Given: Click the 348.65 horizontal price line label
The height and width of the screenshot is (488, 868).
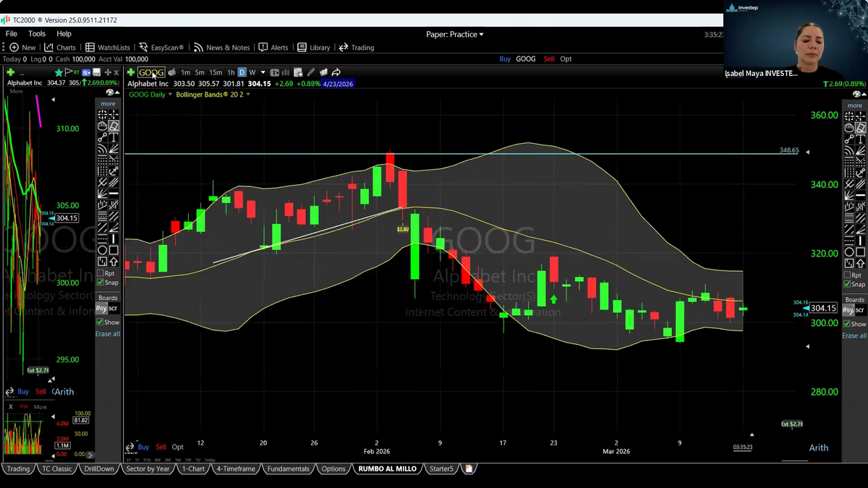Looking at the screenshot, I should coord(789,150).
